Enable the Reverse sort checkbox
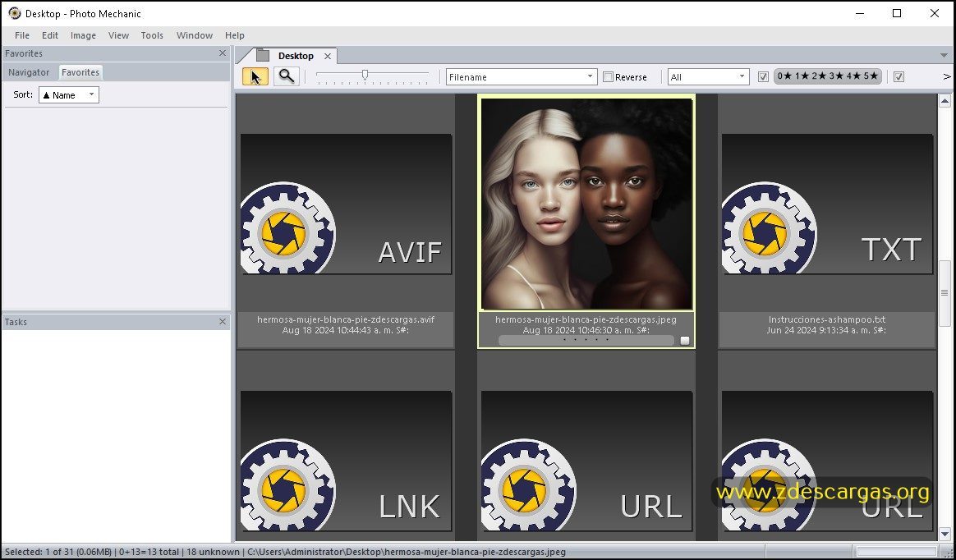 coord(607,77)
